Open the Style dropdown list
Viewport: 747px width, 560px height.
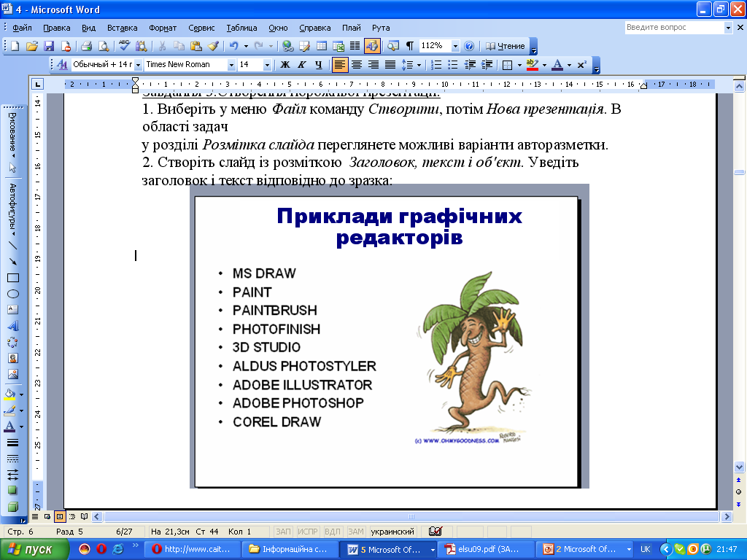coord(138,65)
